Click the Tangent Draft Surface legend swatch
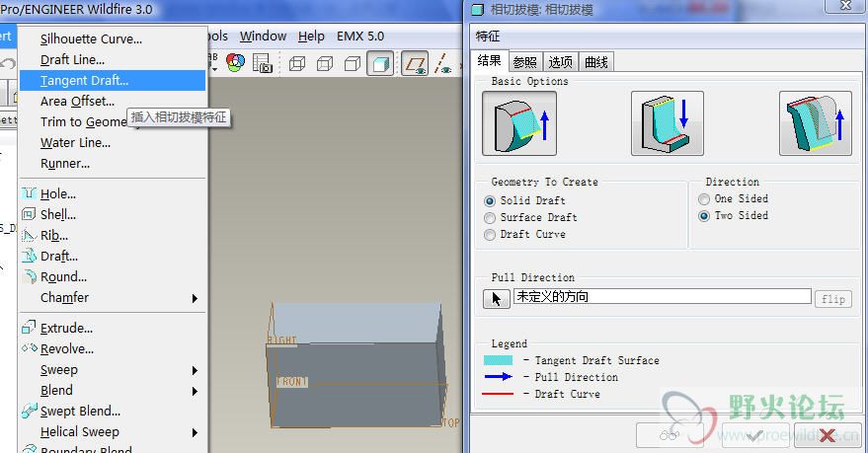The image size is (868, 453). pyautogui.click(x=498, y=360)
